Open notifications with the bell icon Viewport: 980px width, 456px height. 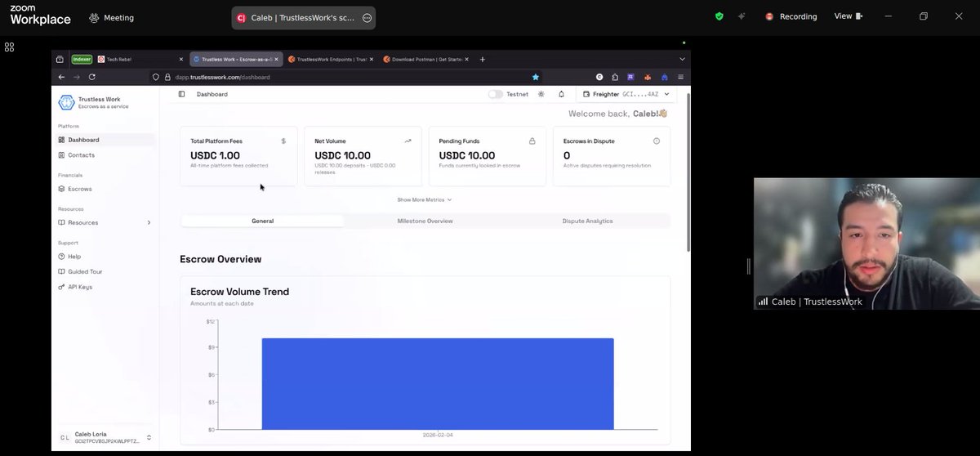pyautogui.click(x=561, y=94)
